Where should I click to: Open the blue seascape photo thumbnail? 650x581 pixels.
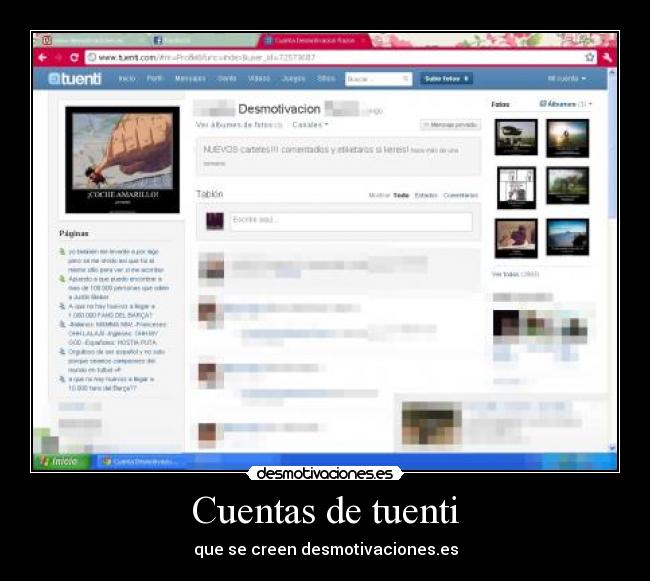(x=568, y=237)
